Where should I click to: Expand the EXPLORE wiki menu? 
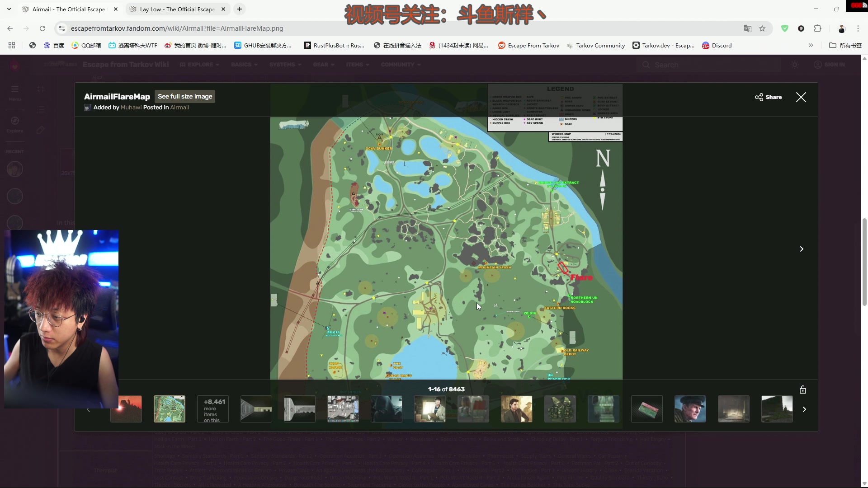point(199,65)
